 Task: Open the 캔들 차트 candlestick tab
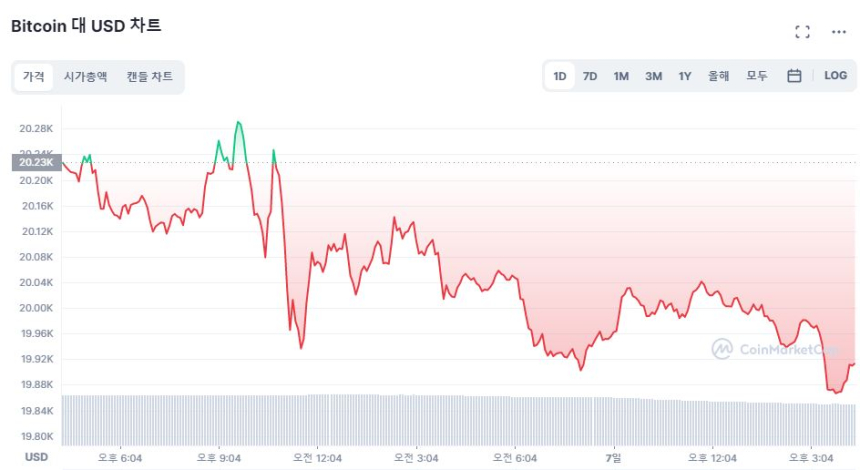(x=149, y=77)
